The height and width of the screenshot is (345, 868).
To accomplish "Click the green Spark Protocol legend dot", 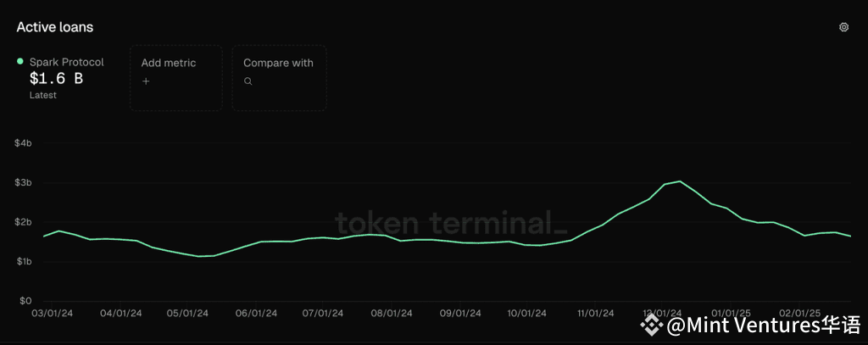I will pyautogui.click(x=20, y=62).
